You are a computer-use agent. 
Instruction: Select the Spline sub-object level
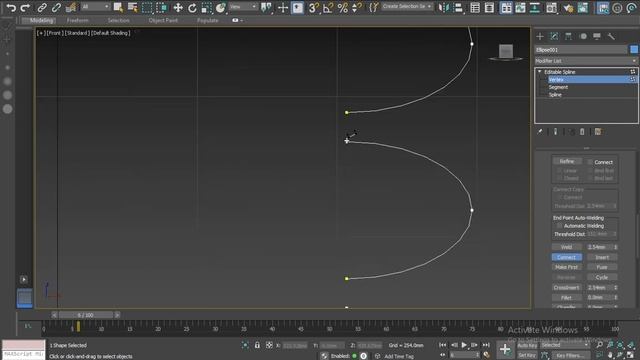click(555, 95)
